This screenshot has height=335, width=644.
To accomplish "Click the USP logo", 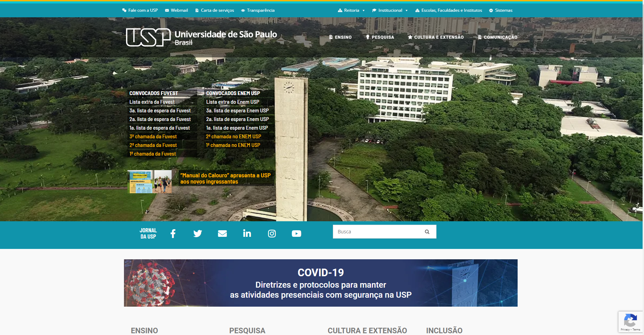I will coord(148,37).
